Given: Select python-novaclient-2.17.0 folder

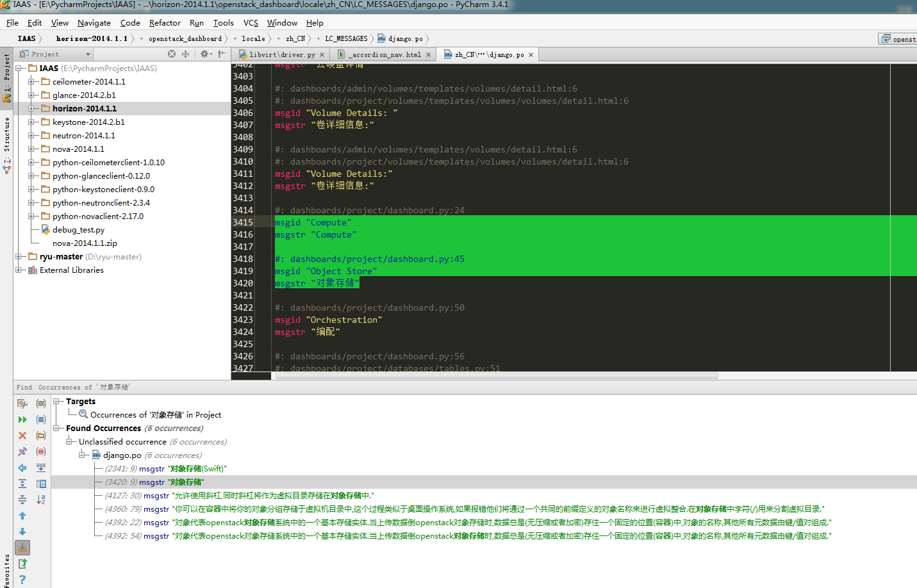Looking at the screenshot, I should click(x=98, y=216).
